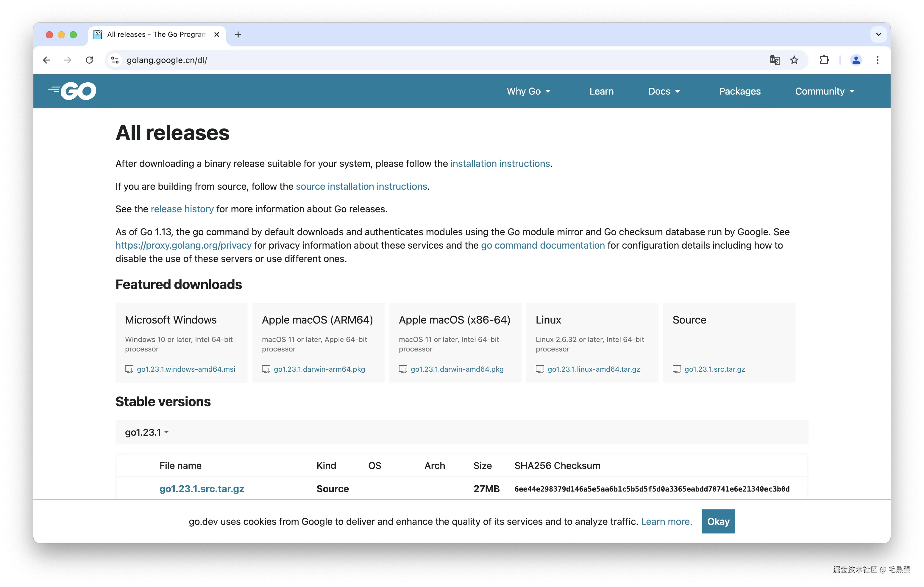Expand the Docs dropdown menu
The image size is (924, 587).
click(x=664, y=91)
